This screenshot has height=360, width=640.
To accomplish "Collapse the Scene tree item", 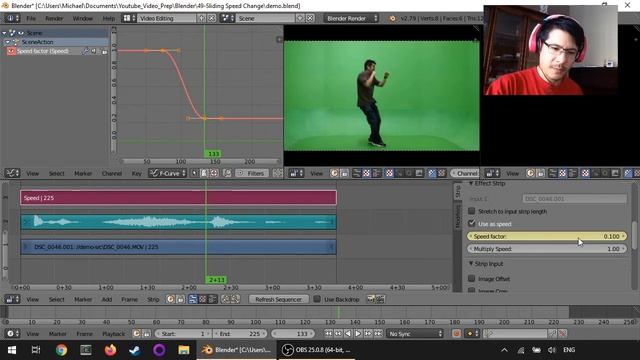I will (x=4, y=33).
